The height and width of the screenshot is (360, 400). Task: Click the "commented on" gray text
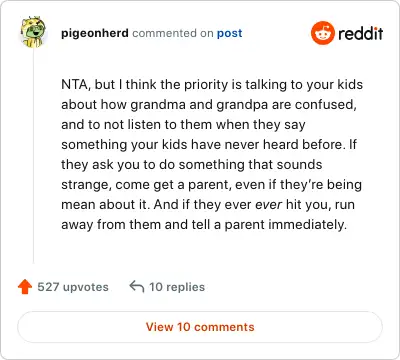[173, 33]
